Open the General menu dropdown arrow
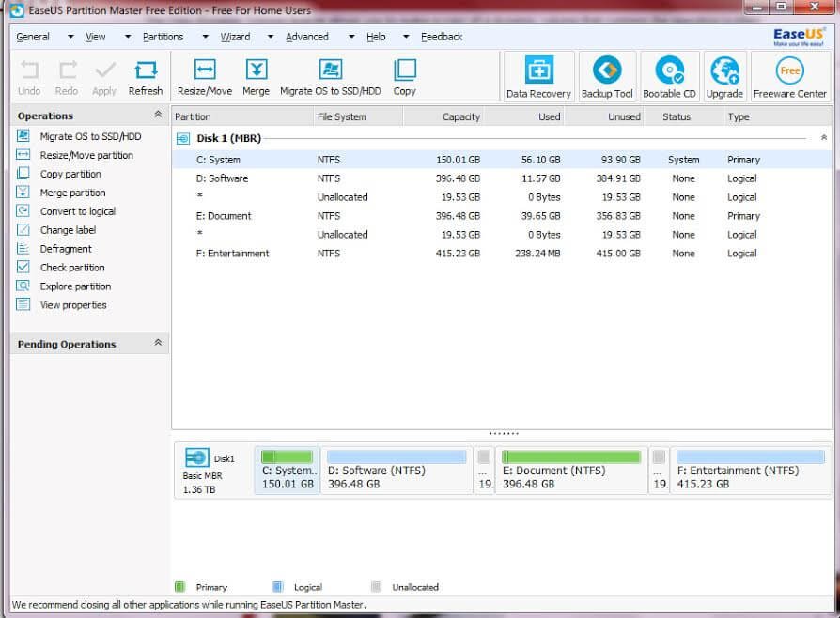840x618 pixels. (70, 37)
